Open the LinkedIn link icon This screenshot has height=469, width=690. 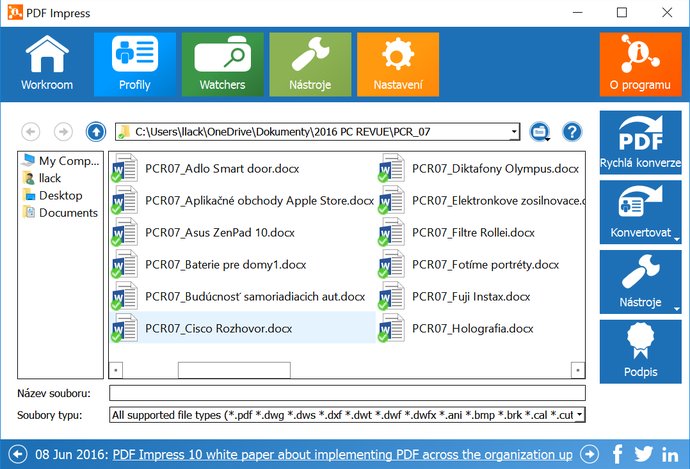point(670,455)
